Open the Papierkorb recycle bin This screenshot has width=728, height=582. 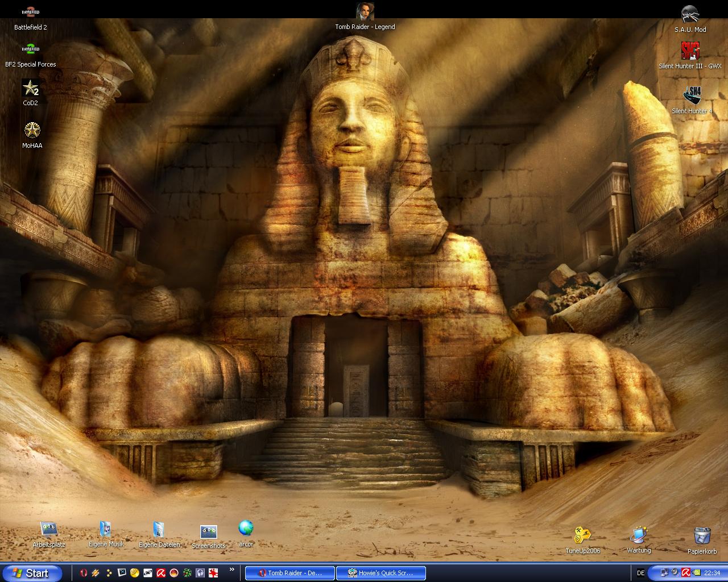point(702,536)
